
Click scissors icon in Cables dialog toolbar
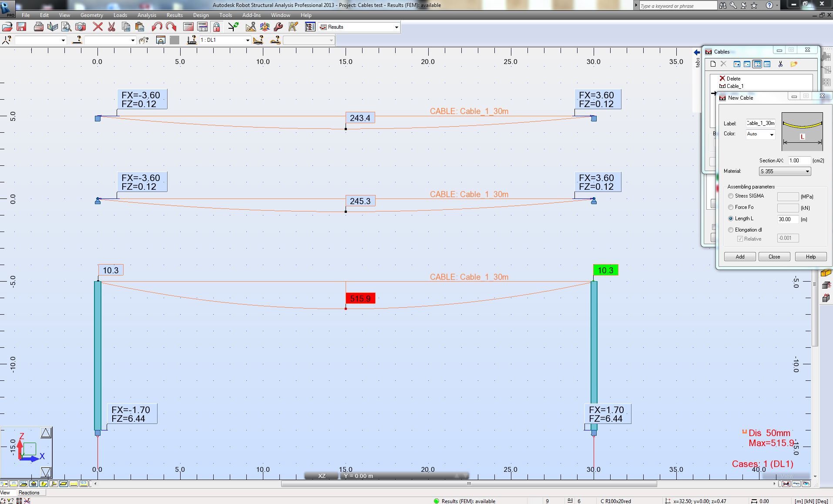(x=781, y=64)
